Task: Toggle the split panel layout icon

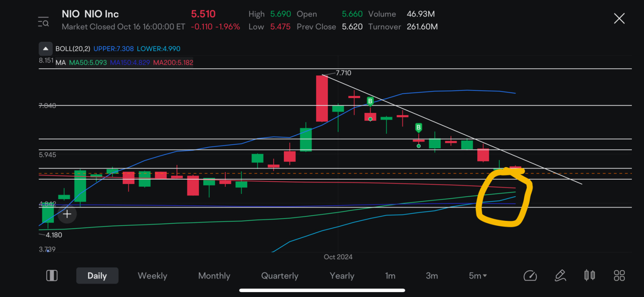Action: pos(52,276)
